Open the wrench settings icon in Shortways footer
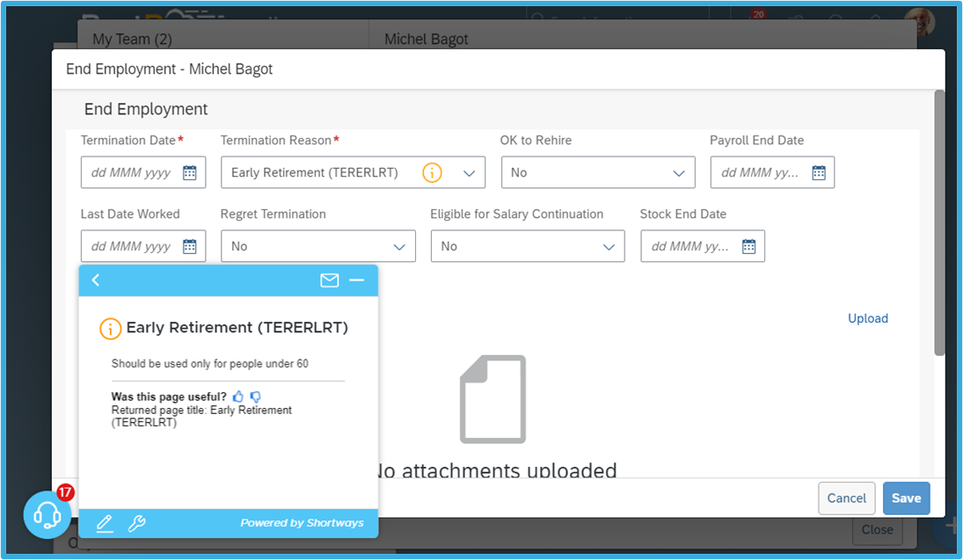Image resolution: width=963 pixels, height=560 pixels. coord(136,523)
